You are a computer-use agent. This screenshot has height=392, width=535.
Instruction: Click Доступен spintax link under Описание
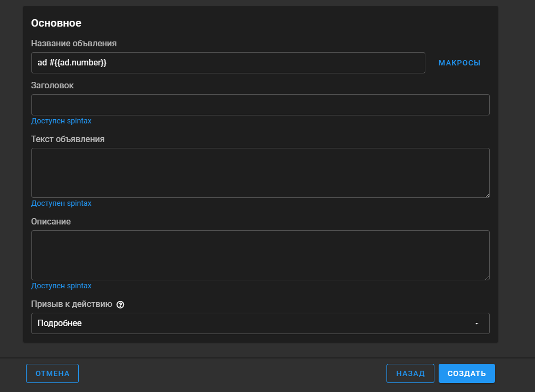click(61, 286)
